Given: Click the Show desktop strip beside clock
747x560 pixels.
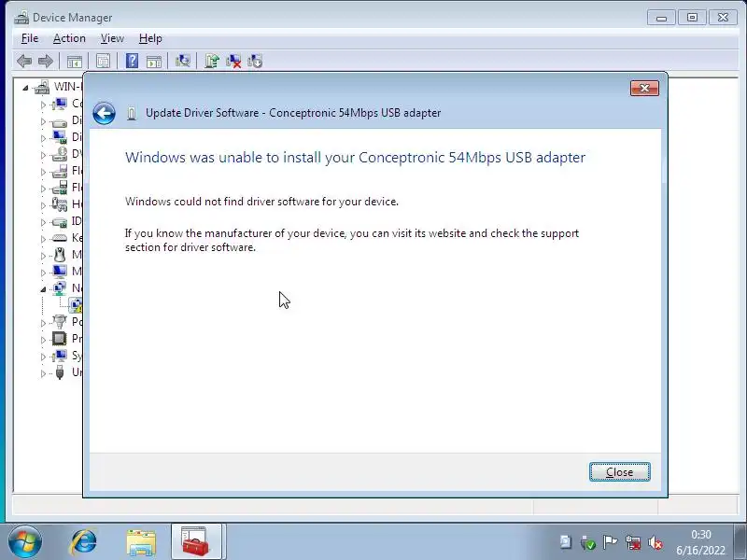Looking at the screenshot, I should (x=740, y=542).
